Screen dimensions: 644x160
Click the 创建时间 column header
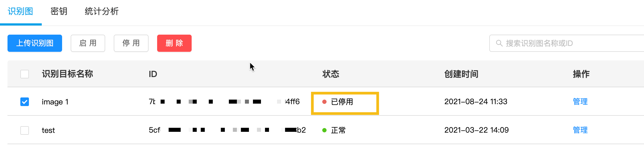click(x=461, y=74)
